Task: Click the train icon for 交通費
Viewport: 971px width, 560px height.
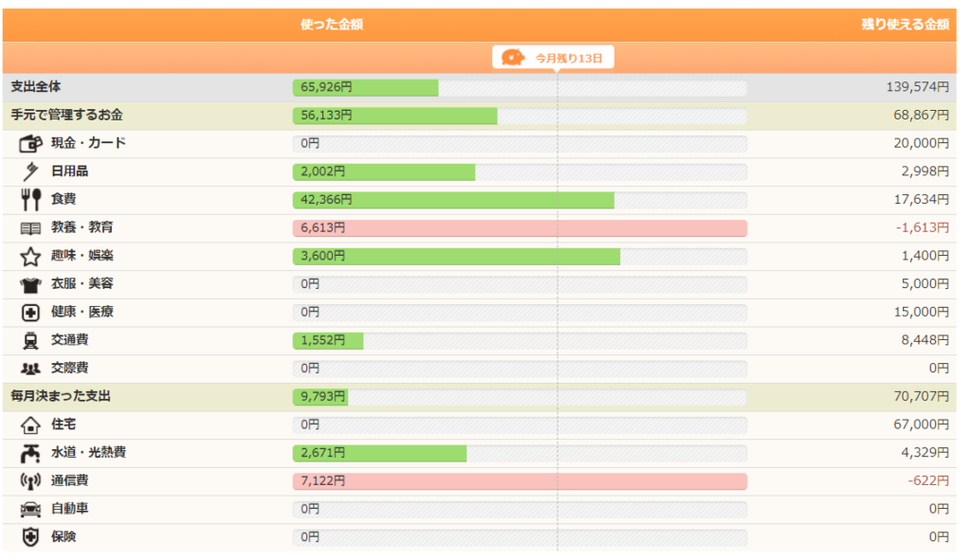Action: click(30, 340)
